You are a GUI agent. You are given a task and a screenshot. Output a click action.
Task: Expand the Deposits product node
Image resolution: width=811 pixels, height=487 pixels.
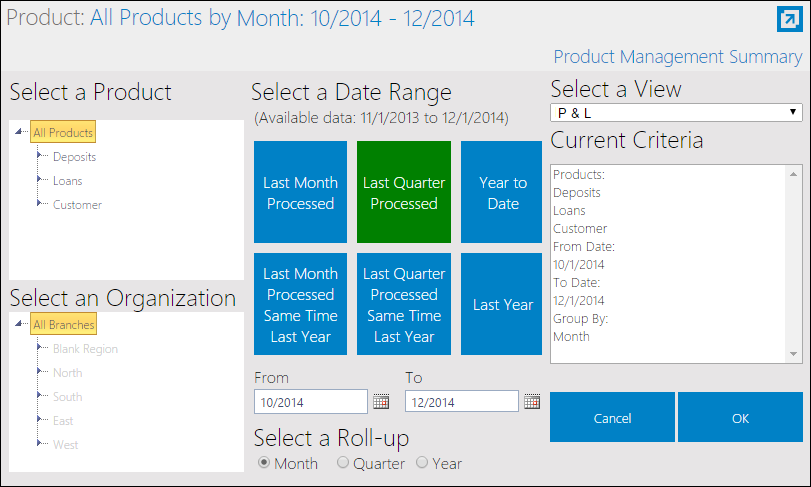coord(39,155)
